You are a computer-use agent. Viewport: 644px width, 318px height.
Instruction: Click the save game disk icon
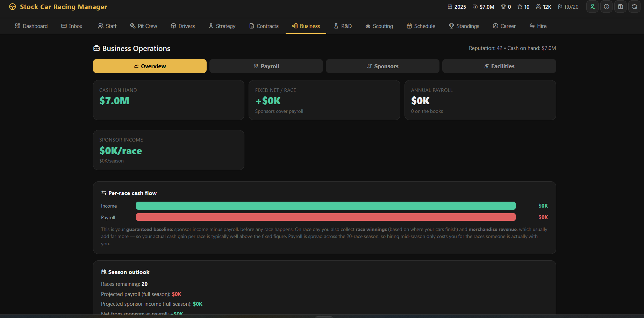[620, 7]
